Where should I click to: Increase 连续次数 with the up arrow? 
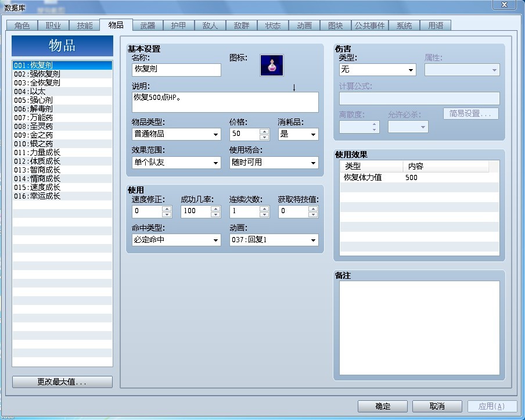pos(264,209)
